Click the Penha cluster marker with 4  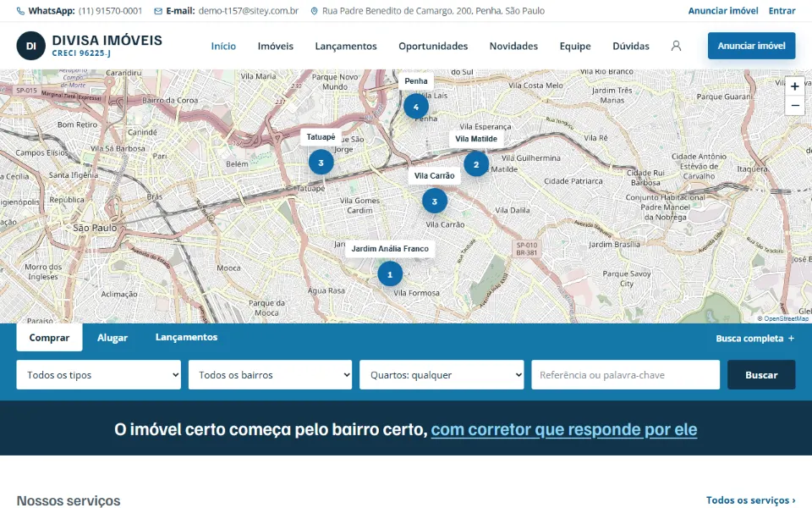point(416,107)
